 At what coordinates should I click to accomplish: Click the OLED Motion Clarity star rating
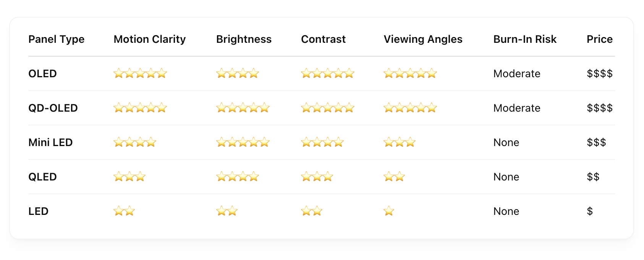140,73
